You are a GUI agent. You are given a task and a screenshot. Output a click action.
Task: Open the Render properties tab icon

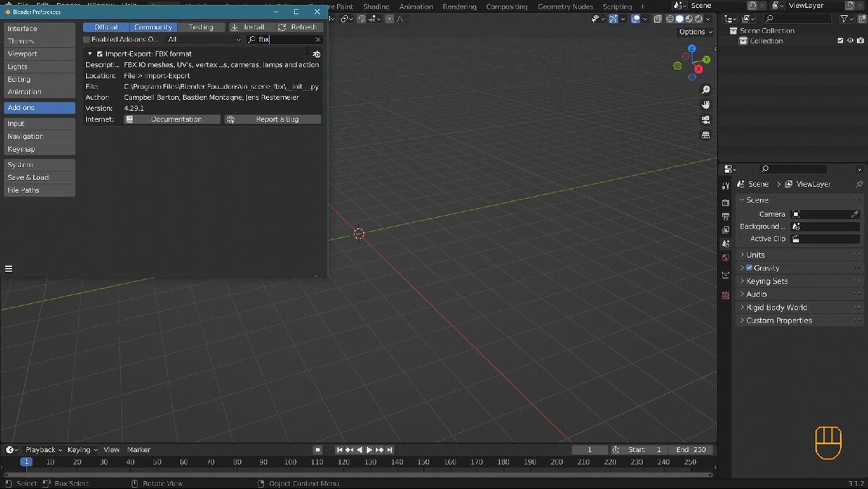pos(726,202)
